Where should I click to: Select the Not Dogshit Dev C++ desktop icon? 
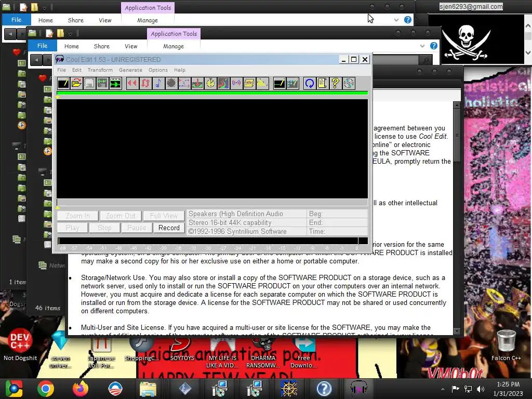click(20, 344)
